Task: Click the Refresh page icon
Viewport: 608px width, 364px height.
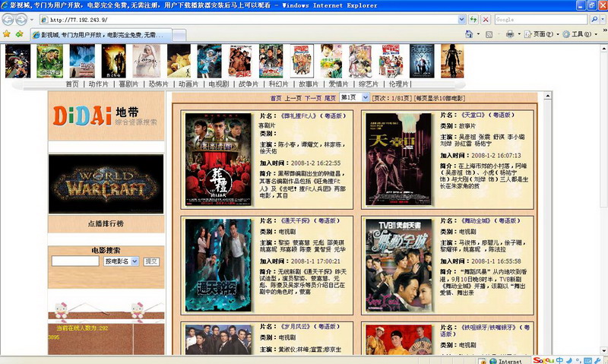Action: [x=473, y=20]
